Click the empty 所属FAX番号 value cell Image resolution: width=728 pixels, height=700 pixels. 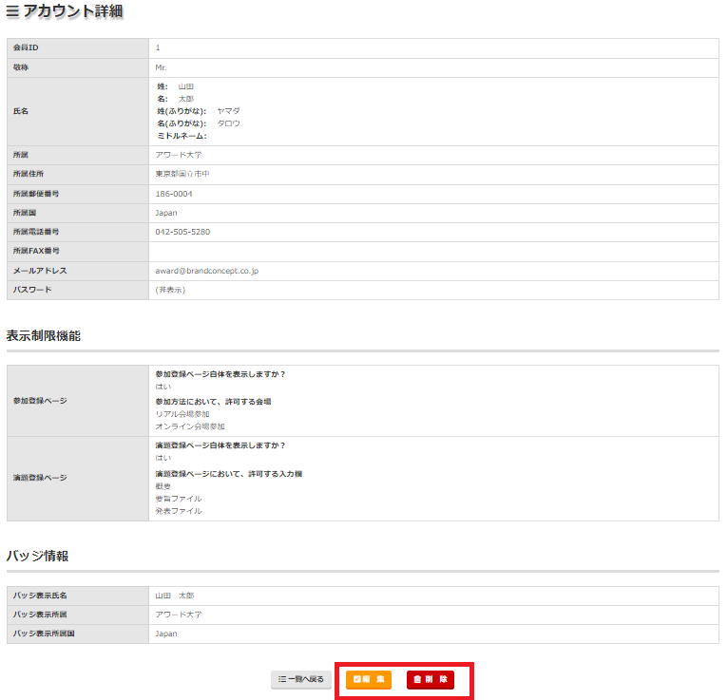(x=432, y=251)
